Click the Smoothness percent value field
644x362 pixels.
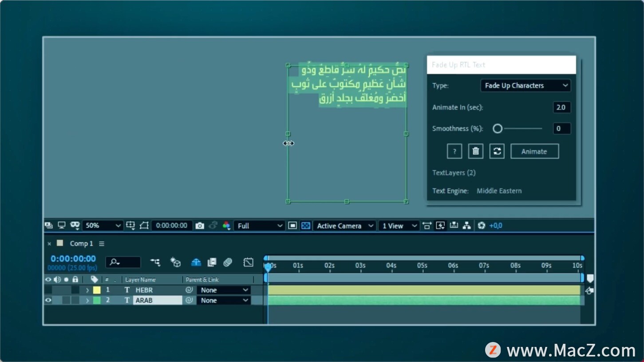click(561, 129)
